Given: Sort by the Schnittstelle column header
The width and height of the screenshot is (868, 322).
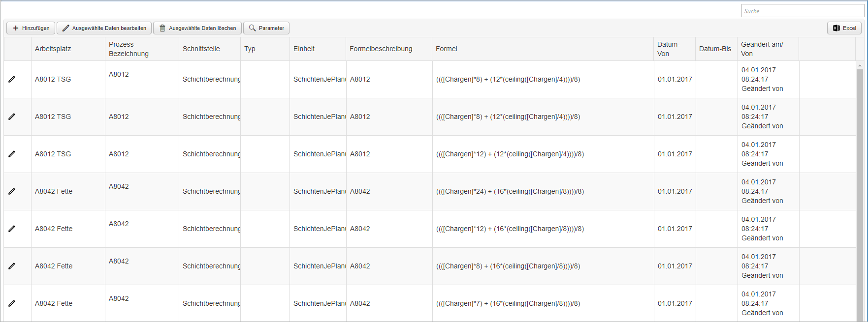Looking at the screenshot, I should pos(210,49).
